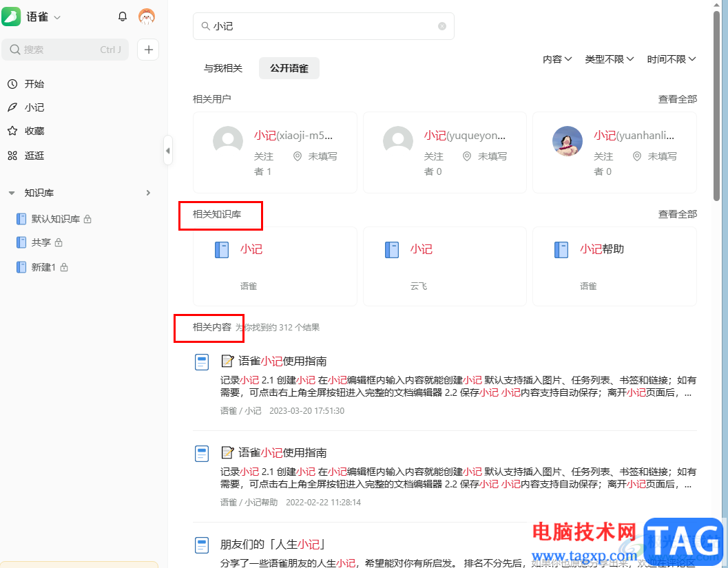Image resolution: width=728 pixels, height=568 pixels.
Task: Open the 类型不限 filter dropdown
Action: pos(609,59)
